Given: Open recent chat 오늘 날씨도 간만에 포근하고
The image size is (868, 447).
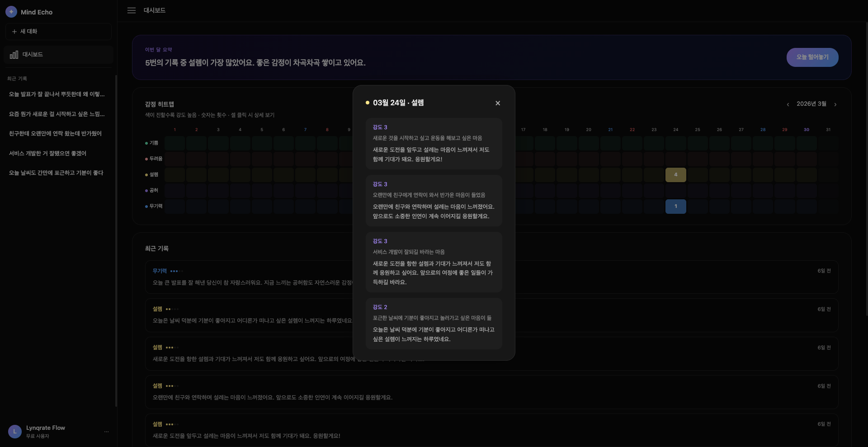Looking at the screenshot, I should pyautogui.click(x=56, y=173).
